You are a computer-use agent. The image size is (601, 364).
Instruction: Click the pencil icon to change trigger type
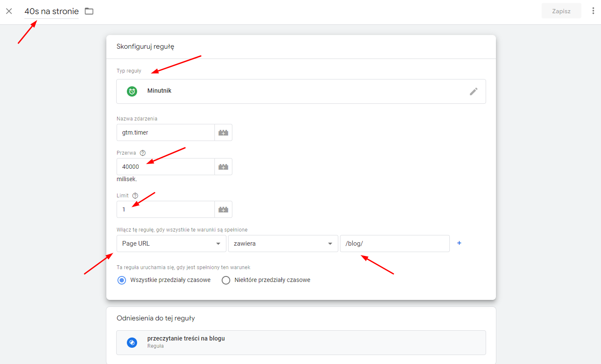tap(474, 91)
